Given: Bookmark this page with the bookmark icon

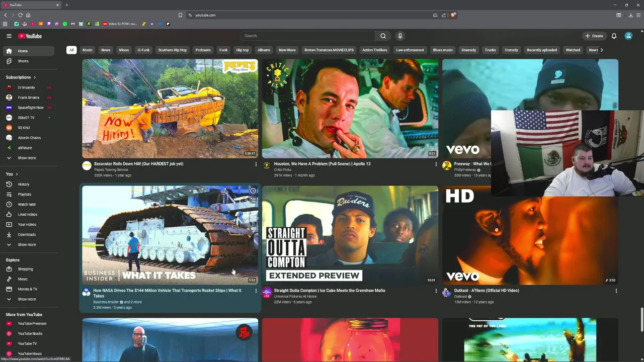Looking at the screenshot, I should (180, 15).
